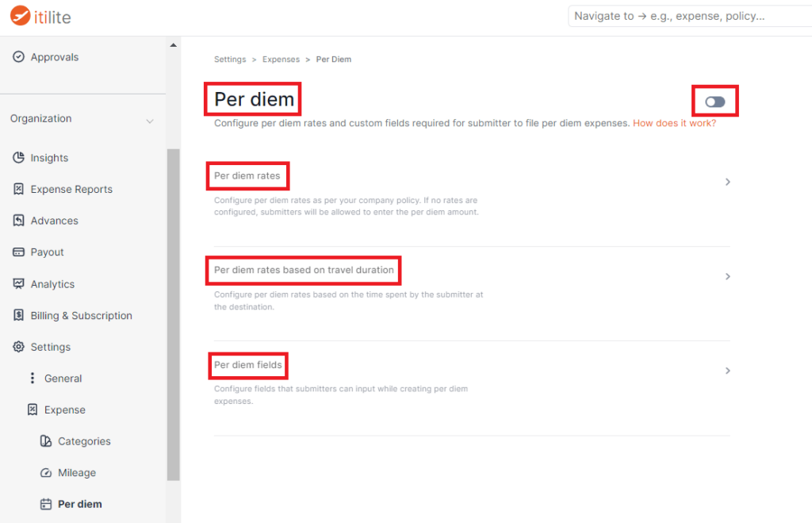
Task: Open travel duration rates chevron arrow
Action: (x=728, y=276)
